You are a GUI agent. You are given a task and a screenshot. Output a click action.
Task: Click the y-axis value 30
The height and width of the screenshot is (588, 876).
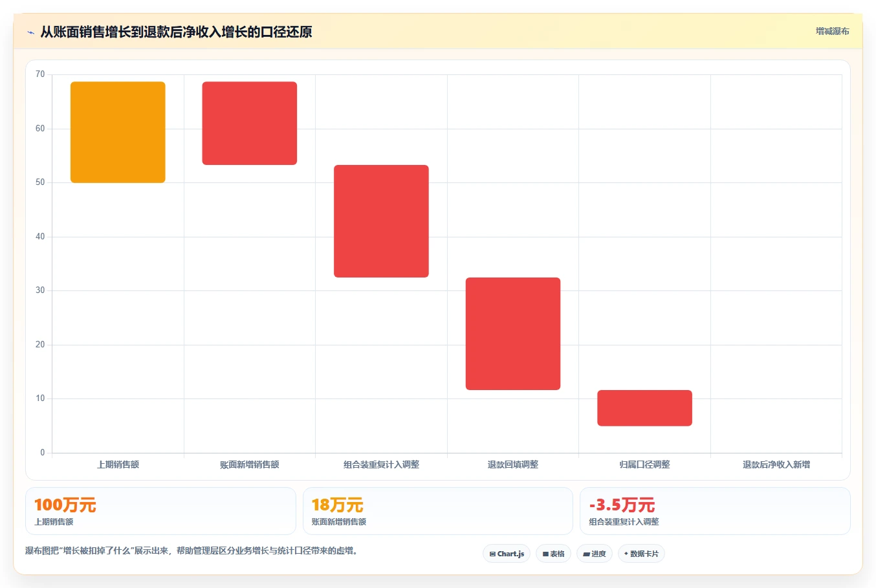40,290
